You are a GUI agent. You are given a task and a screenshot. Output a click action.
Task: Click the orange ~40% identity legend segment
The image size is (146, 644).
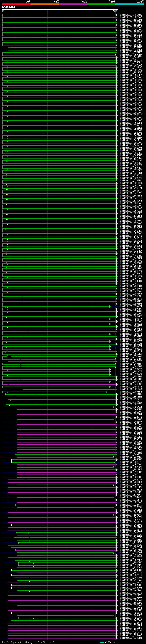[x=45, y=4]
